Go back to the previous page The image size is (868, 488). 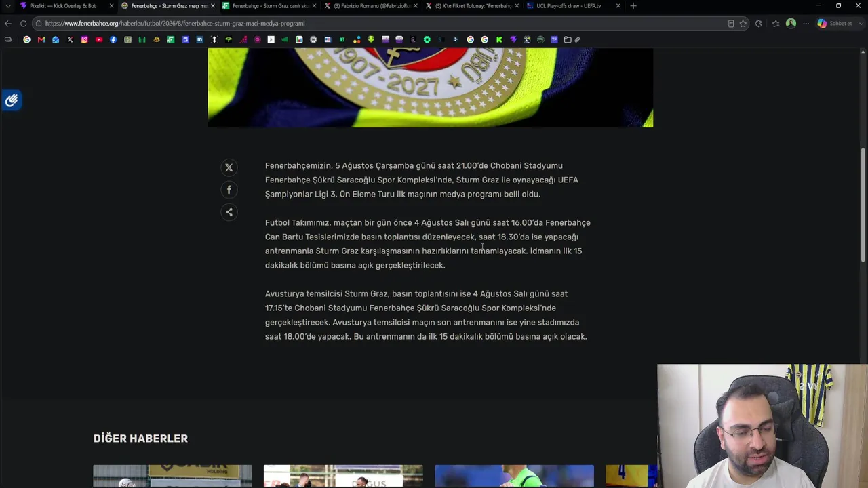pos(8,23)
